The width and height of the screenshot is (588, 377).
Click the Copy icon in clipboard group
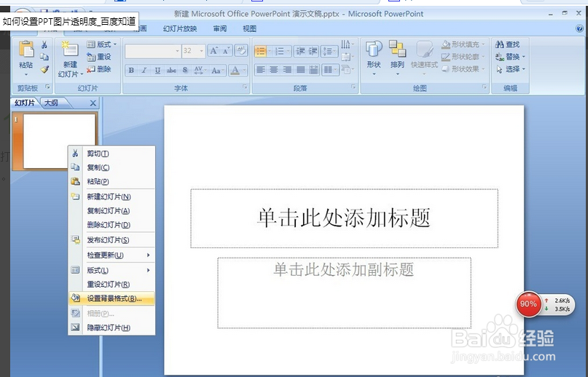click(x=44, y=57)
